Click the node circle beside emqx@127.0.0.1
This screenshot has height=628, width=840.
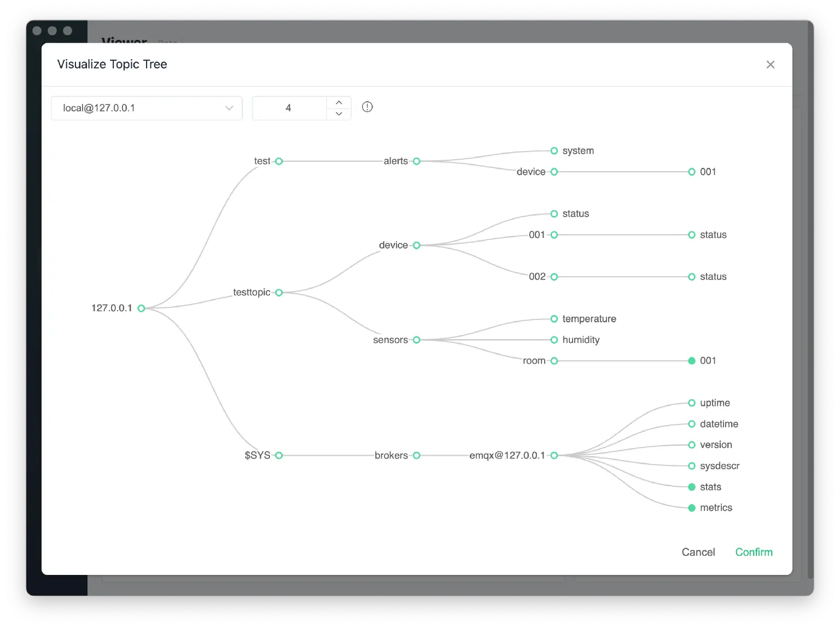[554, 455]
